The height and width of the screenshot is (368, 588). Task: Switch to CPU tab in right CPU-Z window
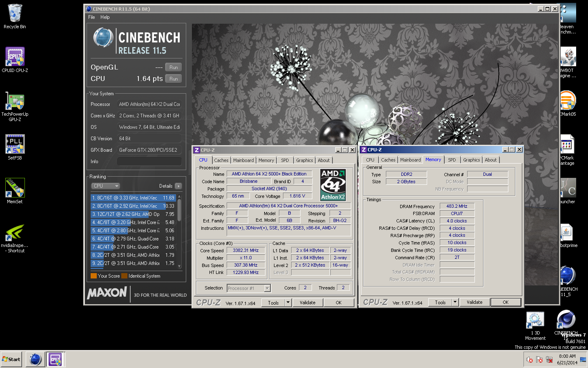[370, 160]
